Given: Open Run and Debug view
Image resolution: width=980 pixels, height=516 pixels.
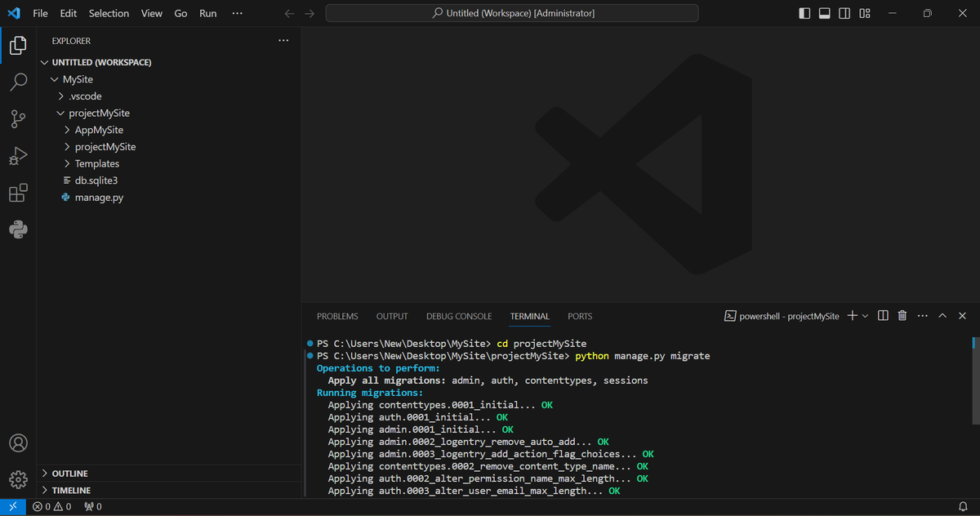Looking at the screenshot, I should pyautogui.click(x=18, y=156).
